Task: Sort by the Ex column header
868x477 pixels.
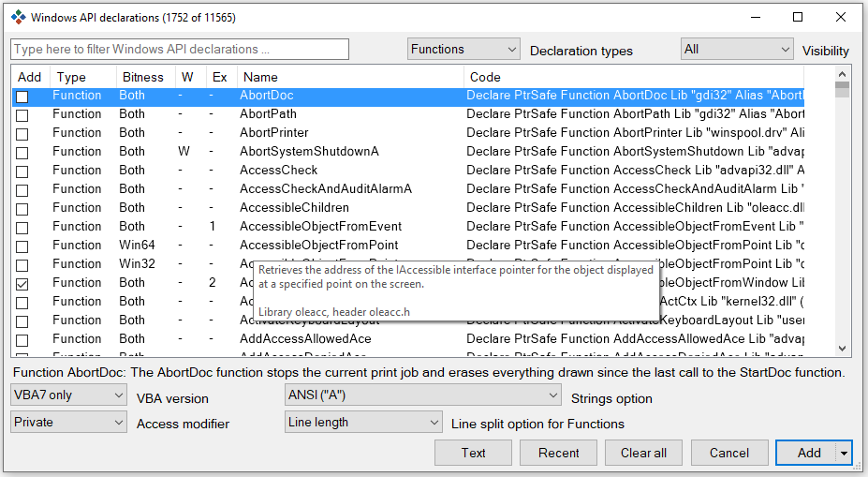Action: click(x=221, y=77)
